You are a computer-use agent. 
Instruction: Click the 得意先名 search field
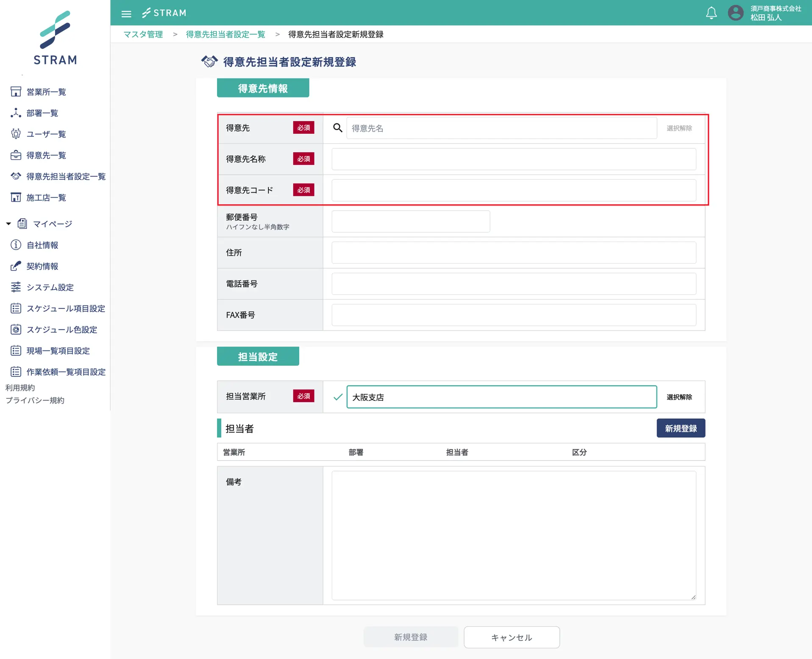pos(501,128)
